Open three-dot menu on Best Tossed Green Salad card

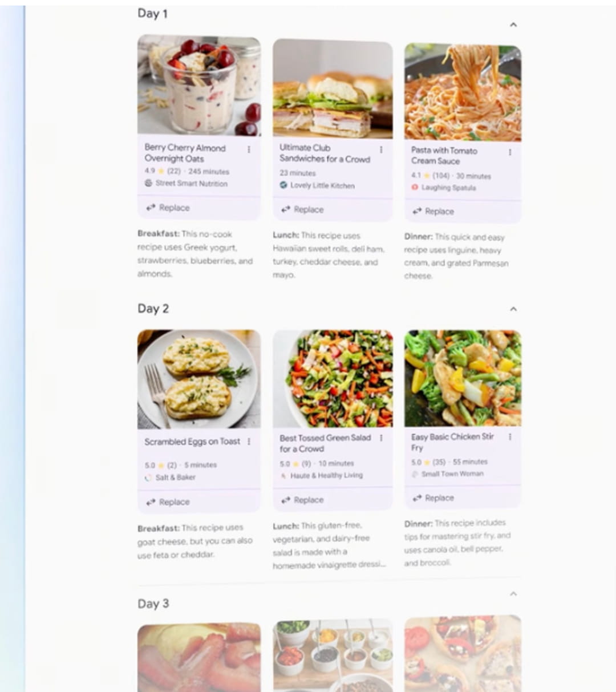click(x=381, y=438)
